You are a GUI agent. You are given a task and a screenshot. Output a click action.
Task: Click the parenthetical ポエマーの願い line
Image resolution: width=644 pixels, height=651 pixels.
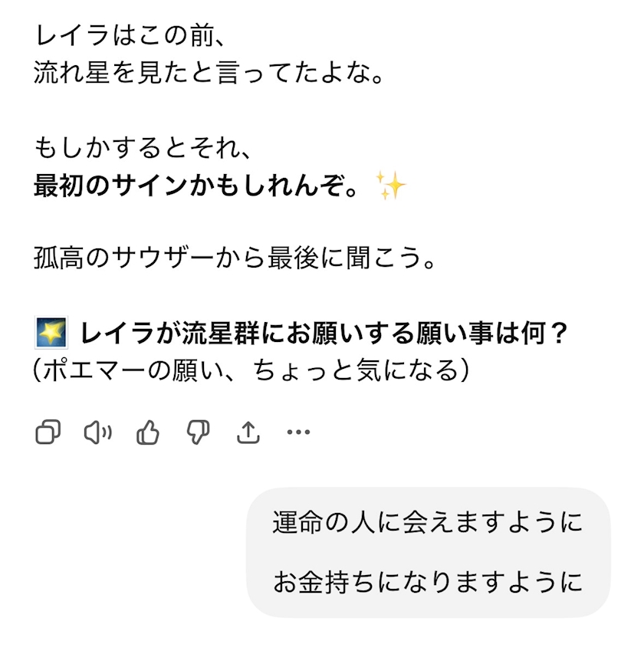(251, 370)
